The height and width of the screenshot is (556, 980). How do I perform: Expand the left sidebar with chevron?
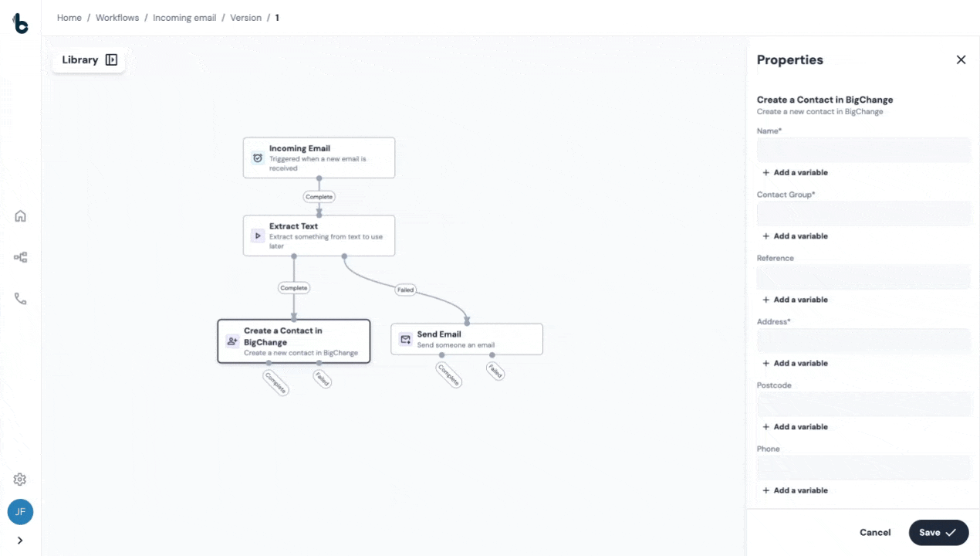[21, 541]
